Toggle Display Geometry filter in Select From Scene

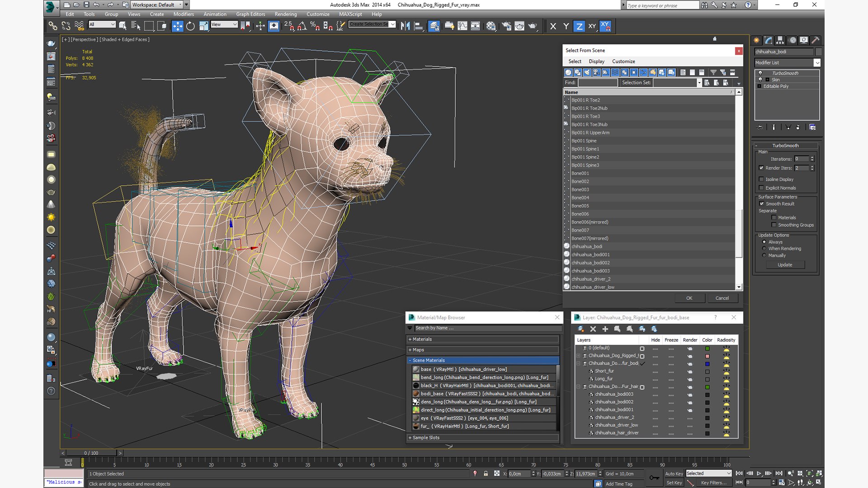568,72
